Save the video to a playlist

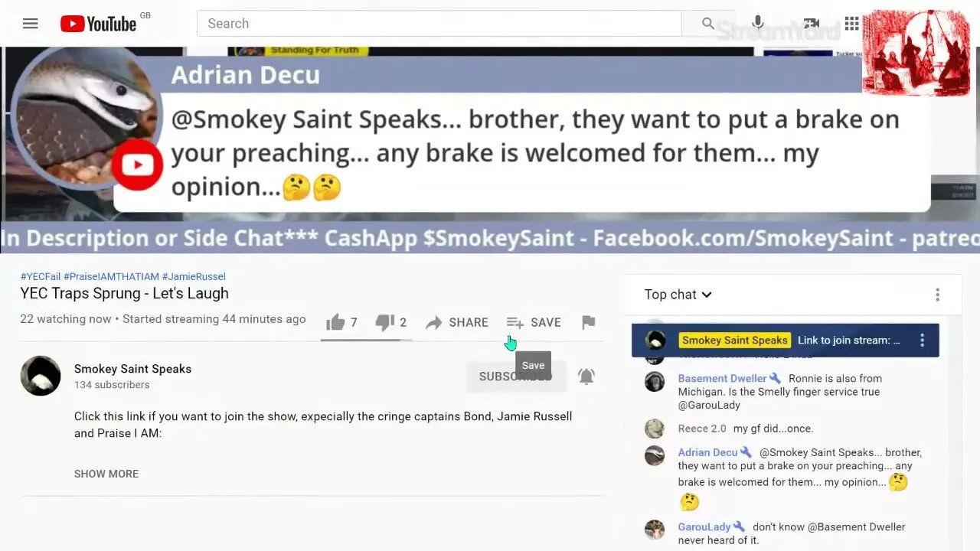(534, 322)
